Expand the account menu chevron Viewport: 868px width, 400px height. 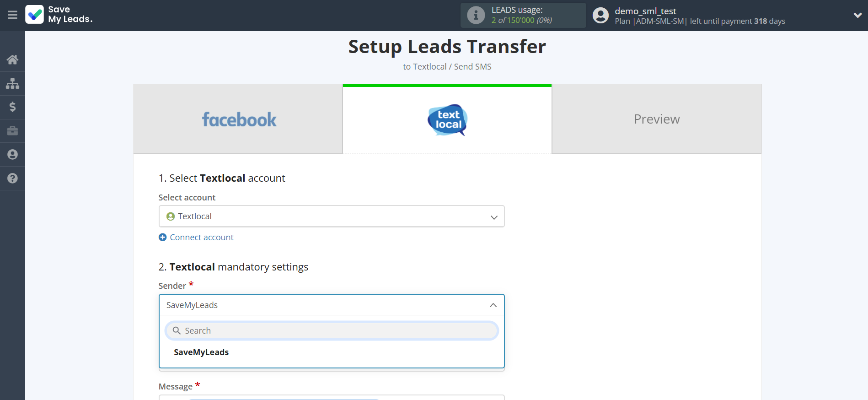(x=857, y=15)
